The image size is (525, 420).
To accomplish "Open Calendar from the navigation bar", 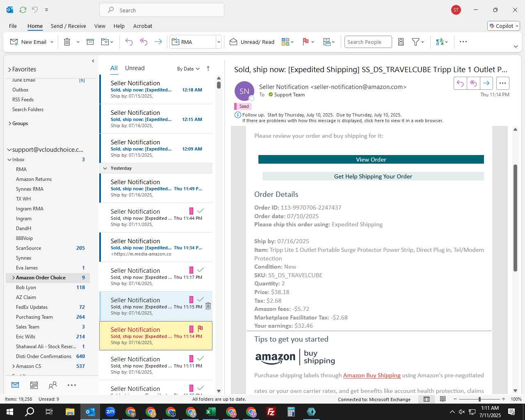I will coord(34,385).
